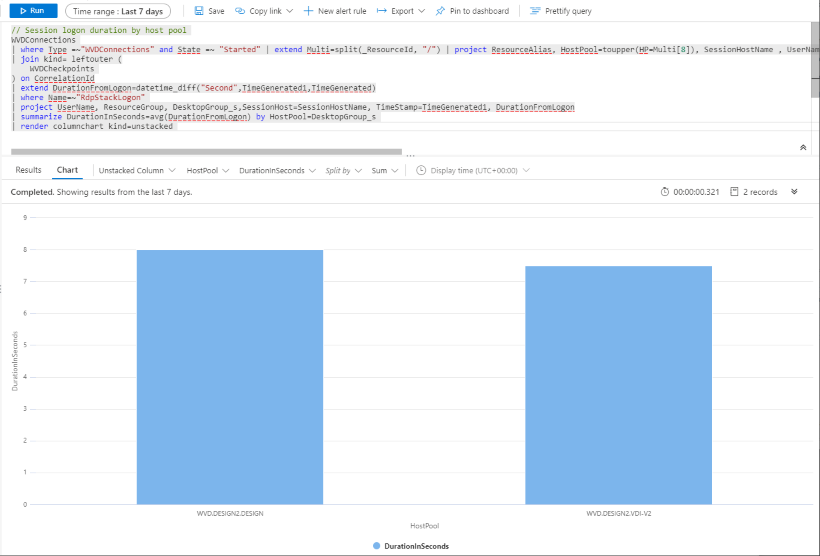Image resolution: width=820 pixels, height=556 pixels.
Task: Click the New alert rule plus icon
Action: [x=308, y=11]
